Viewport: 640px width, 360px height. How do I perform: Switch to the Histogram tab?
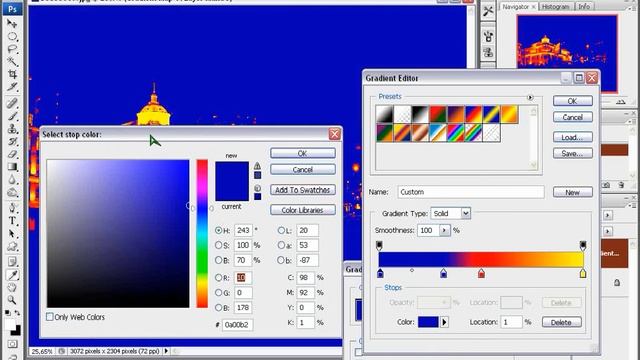[x=556, y=7]
